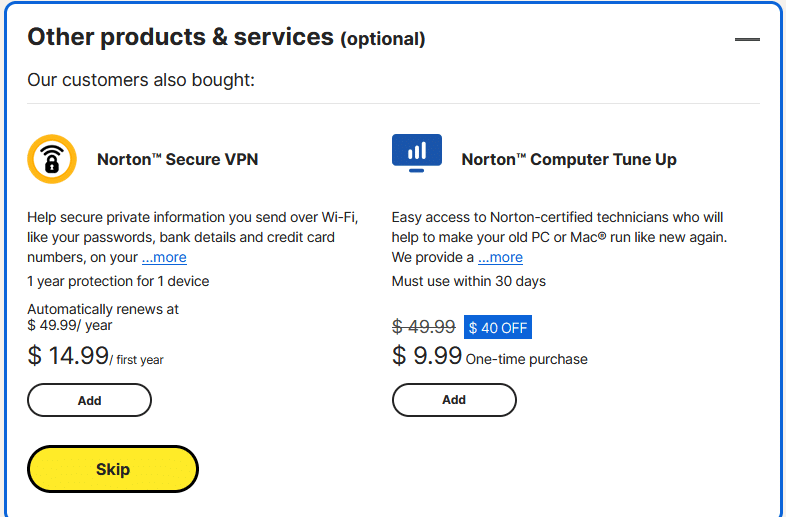Screen dimensions: 786x517
Task: Click the Our customers also bought subtitle
Action: coord(141,80)
